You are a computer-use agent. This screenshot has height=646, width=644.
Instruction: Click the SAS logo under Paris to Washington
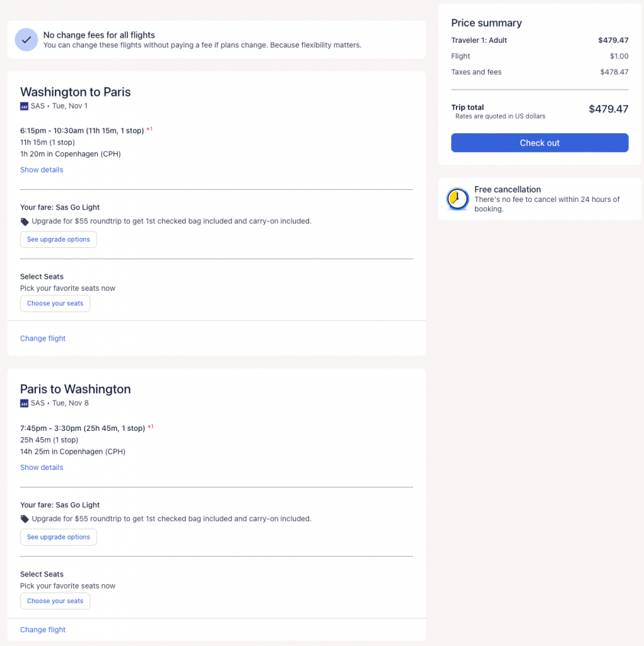point(24,404)
